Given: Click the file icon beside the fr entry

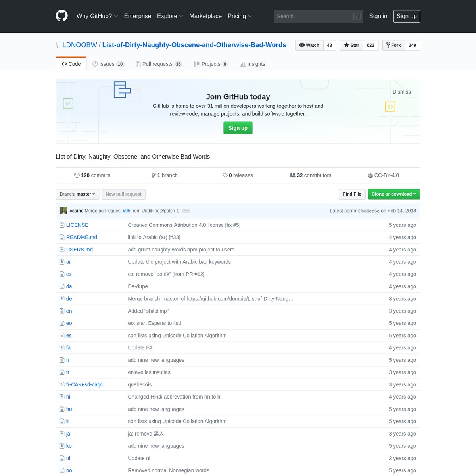Looking at the screenshot, I should pos(62,372).
